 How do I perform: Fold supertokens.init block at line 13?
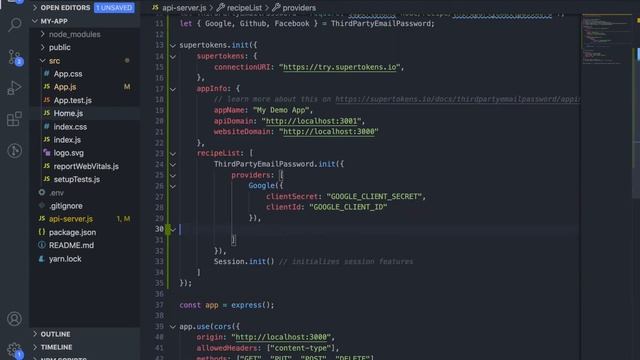[173, 45]
